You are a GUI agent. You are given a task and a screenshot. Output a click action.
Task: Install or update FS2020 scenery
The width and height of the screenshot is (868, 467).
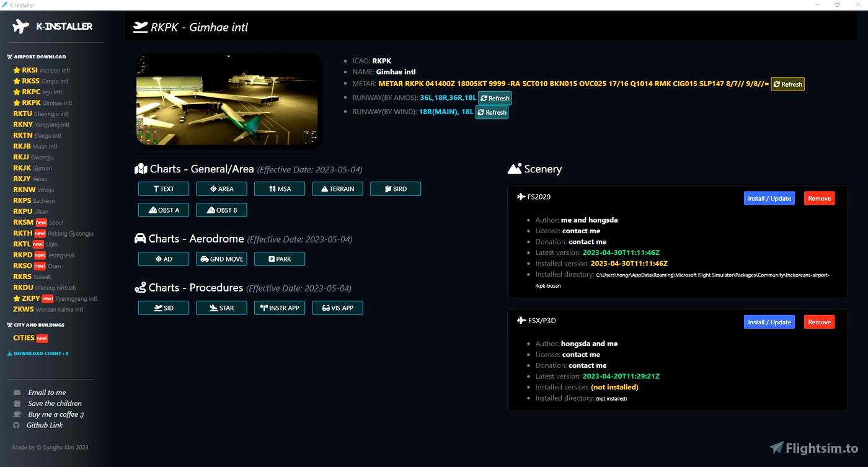click(769, 198)
